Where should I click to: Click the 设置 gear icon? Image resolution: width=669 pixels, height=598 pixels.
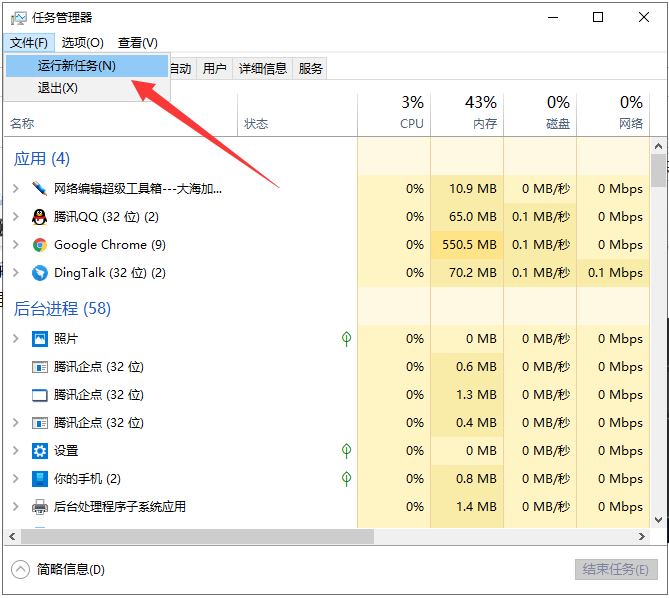coord(40,451)
